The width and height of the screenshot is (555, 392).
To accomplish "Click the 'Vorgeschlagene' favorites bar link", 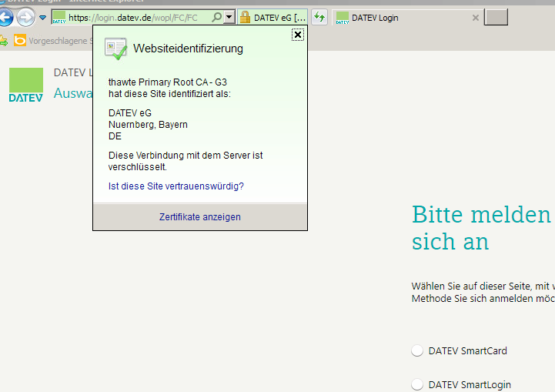I will click(x=58, y=41).
